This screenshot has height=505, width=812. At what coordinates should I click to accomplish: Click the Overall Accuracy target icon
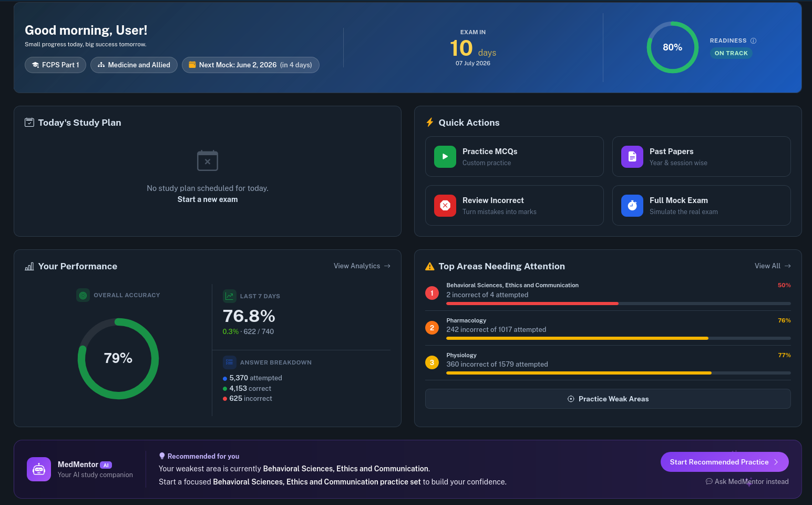coord(83,295)
